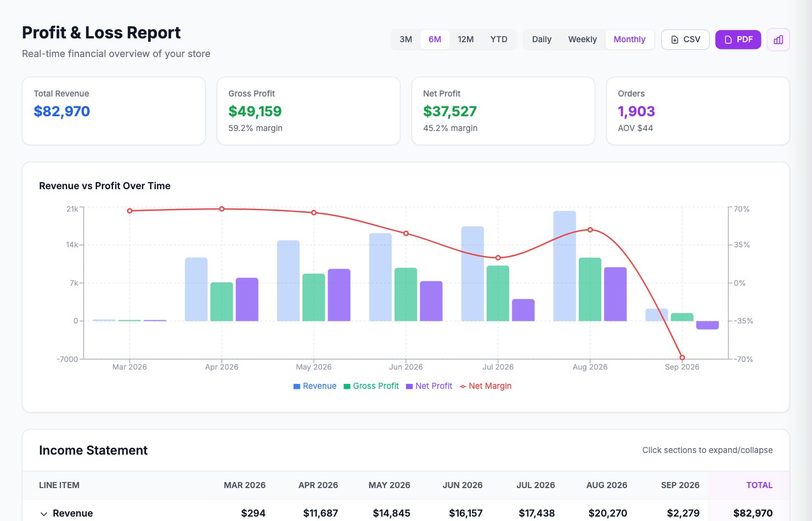Click the $20,270 revenue cell
The height and width of the screenshot is (521, 812).
[607, 513]
